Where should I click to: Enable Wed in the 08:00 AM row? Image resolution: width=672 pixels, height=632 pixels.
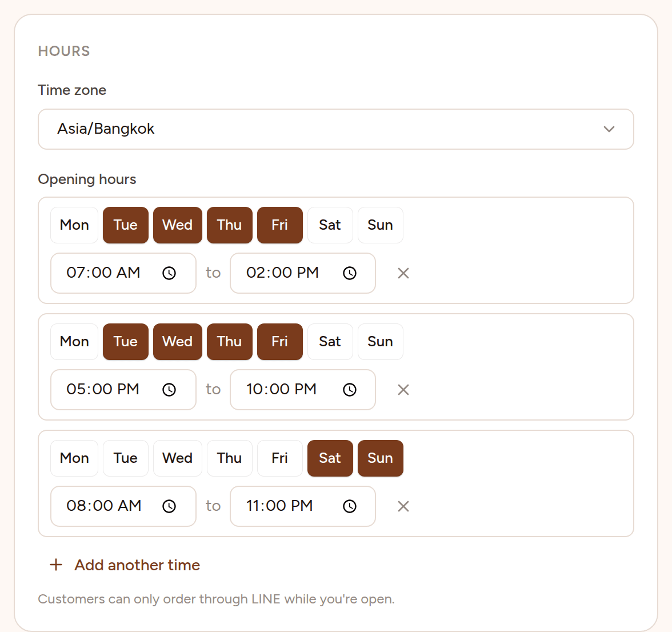[177, 458]
